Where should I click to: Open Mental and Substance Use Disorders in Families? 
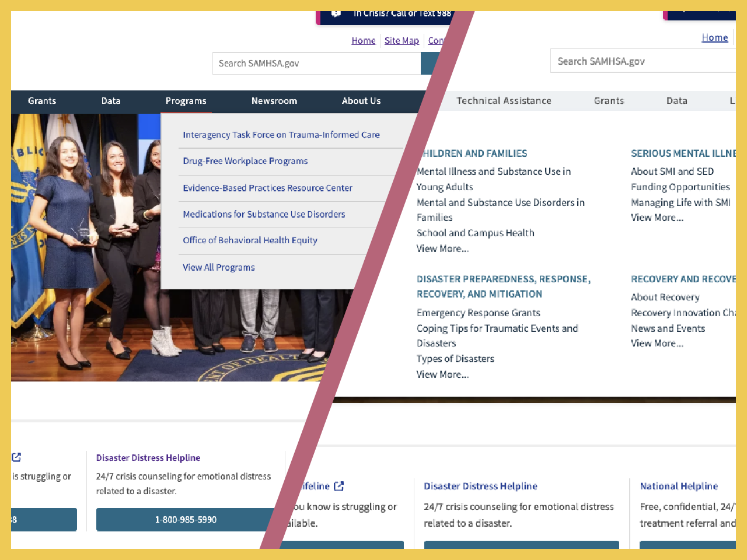click(500, 210)
